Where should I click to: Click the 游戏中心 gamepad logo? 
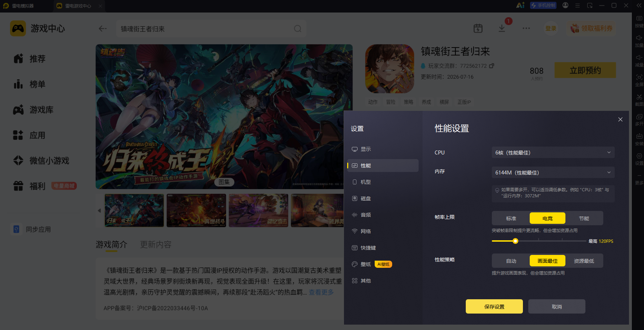18,28
